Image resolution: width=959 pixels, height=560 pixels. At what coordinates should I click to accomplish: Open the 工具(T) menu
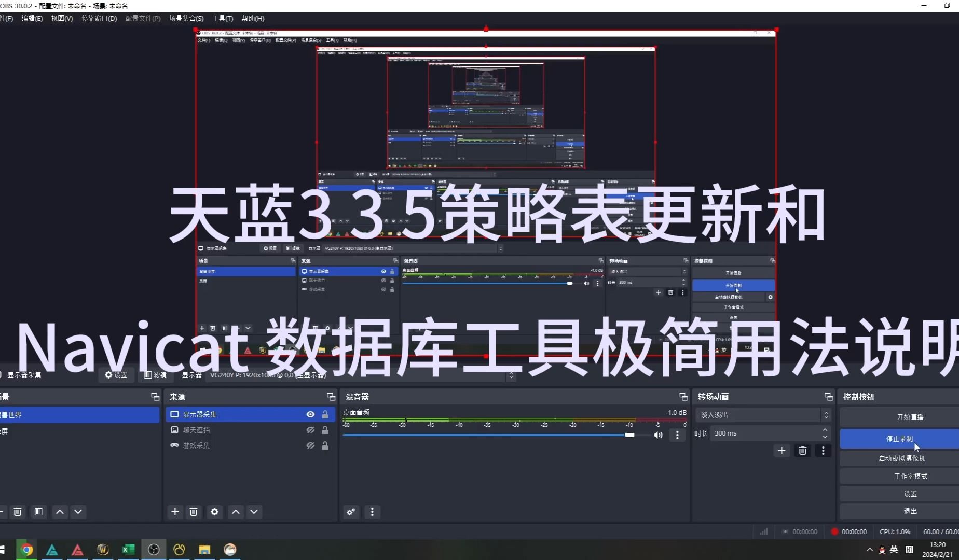pos(223,18)
